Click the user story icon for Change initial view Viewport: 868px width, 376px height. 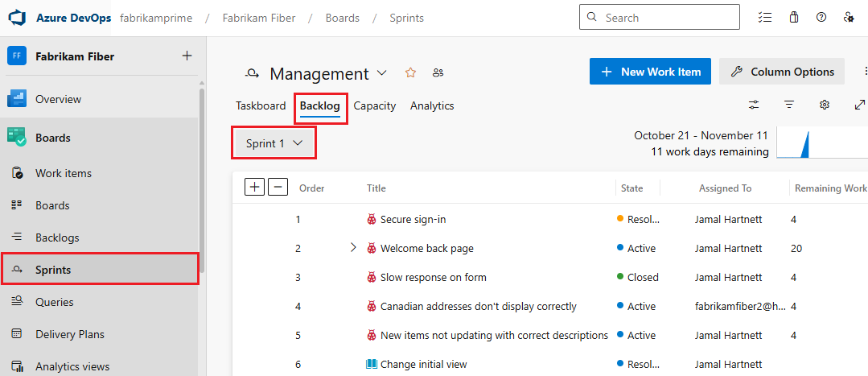tap(372, 365)
